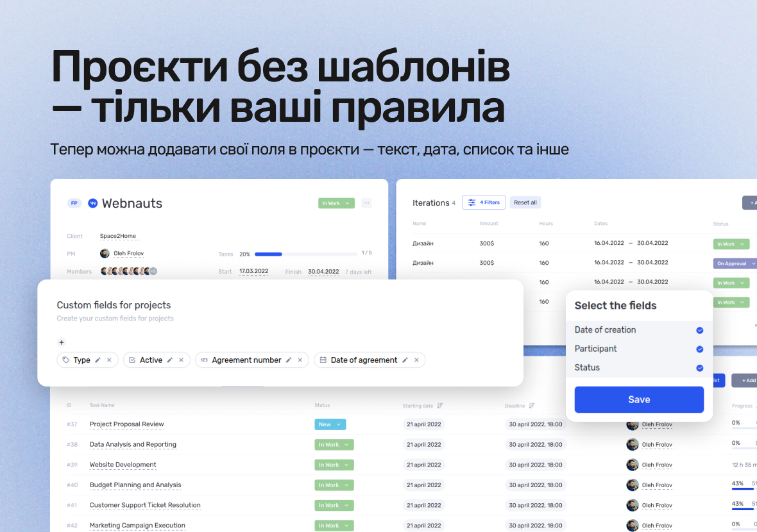Screen dimensions: 757x532
Task: Toggle Participant field checkbox
Action: click(699, 349)
